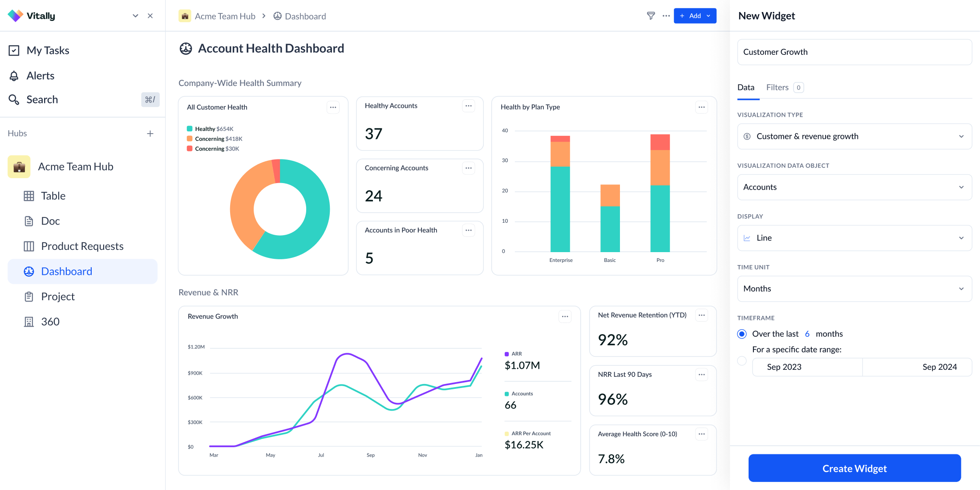The image size is (980, 490).
Task: Open NRR Last 90 Days widget menu
Action: click(x=702, y=375)
